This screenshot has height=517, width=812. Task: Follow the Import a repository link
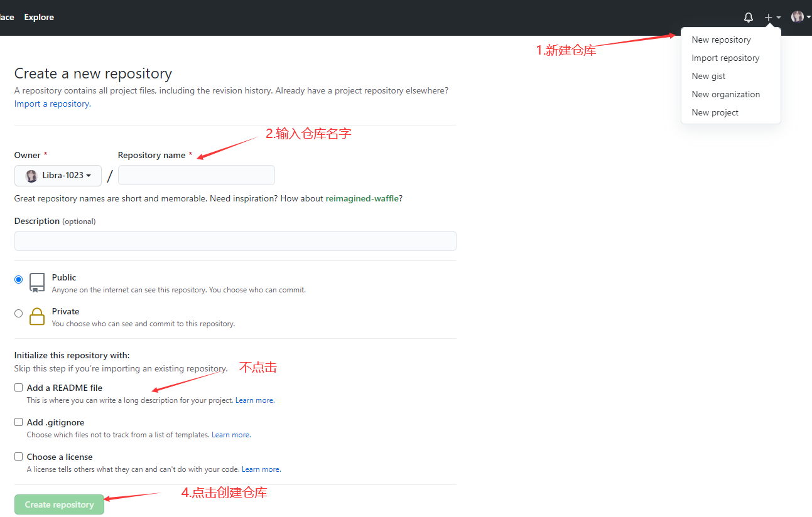click(x=52, y=104)
